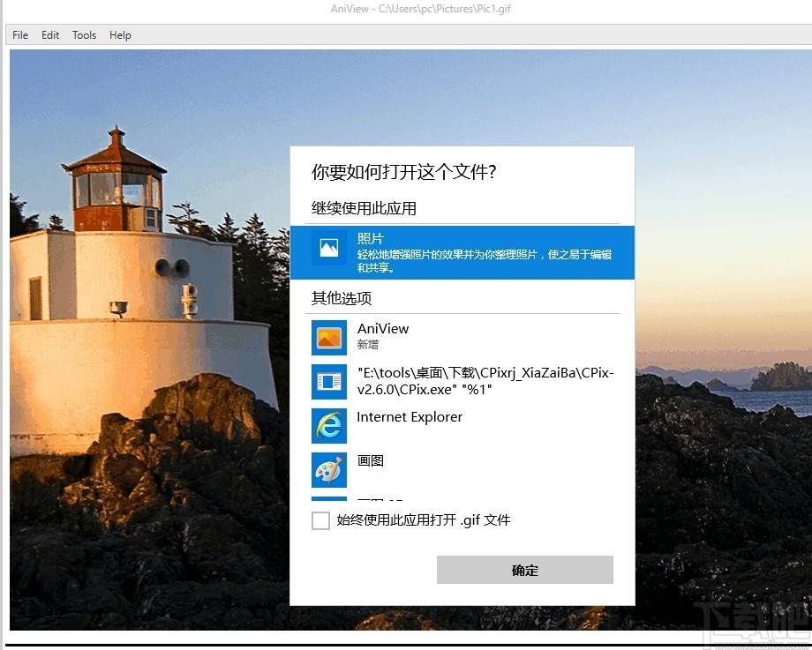This screenshot has height=650, width=812.
Task: Open the Tools menu
Action: click(x=84, y=34)
